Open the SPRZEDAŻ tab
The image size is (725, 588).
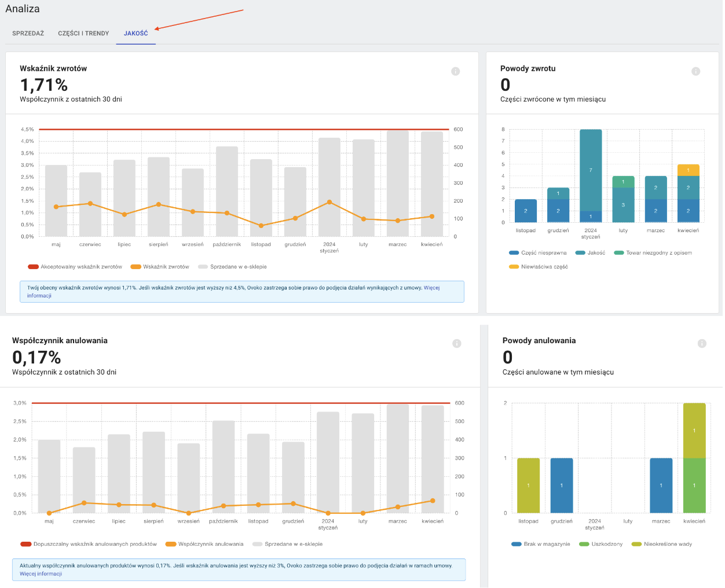click(28, 34)
